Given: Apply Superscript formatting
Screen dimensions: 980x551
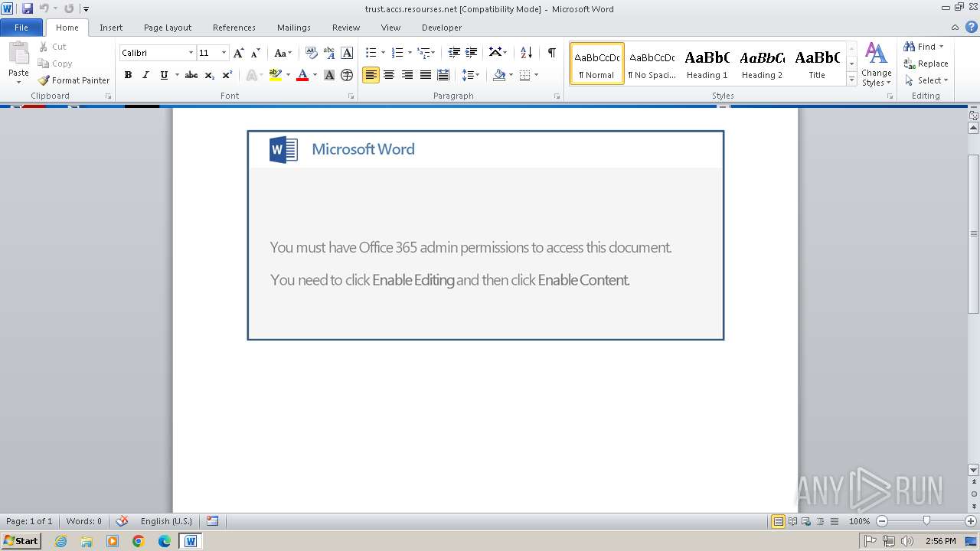Looking at the screenshot, I should pyautogui.click(x=227, y=75).
